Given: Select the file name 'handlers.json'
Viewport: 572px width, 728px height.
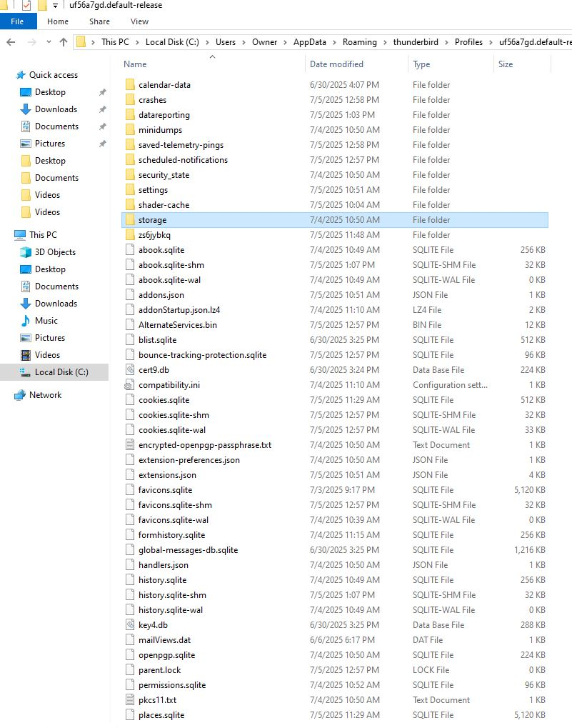Looking at the screenshot, I should click(x=164, y=564).
